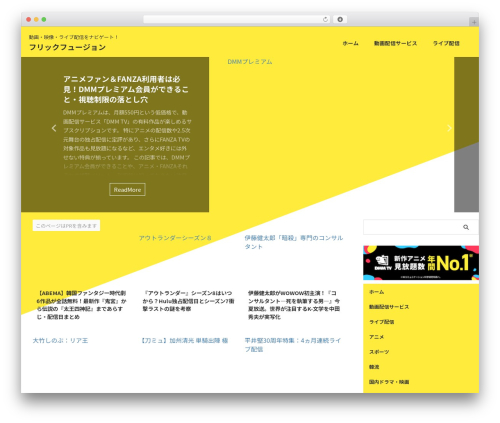
Task: Click the browser reload icon
Action: coord(325,19)
